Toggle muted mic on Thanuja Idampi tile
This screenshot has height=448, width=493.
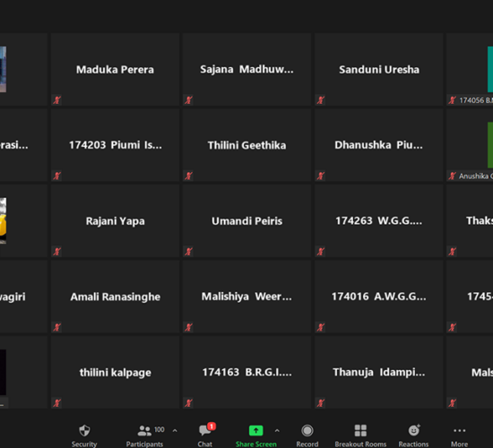tap(321, 402)
